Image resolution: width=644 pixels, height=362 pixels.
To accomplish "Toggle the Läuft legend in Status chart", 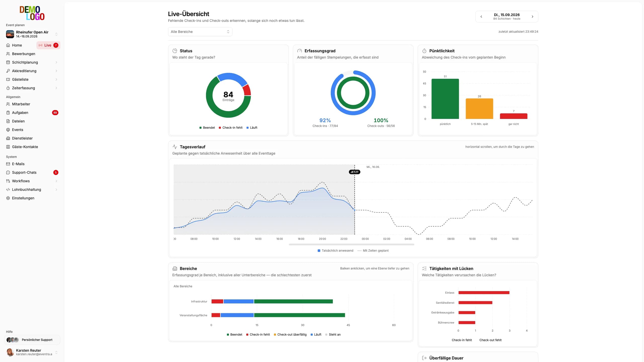I will pos(252,128).
